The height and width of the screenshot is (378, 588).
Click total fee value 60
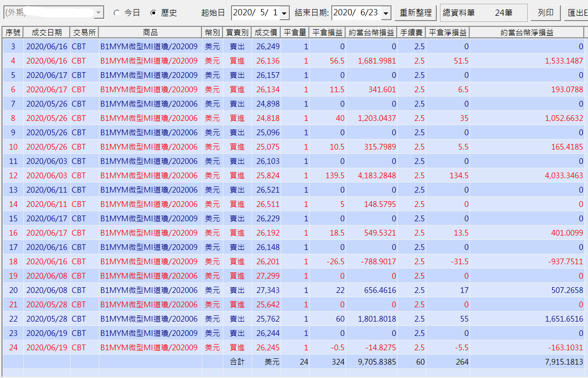[x=420, y=362]
